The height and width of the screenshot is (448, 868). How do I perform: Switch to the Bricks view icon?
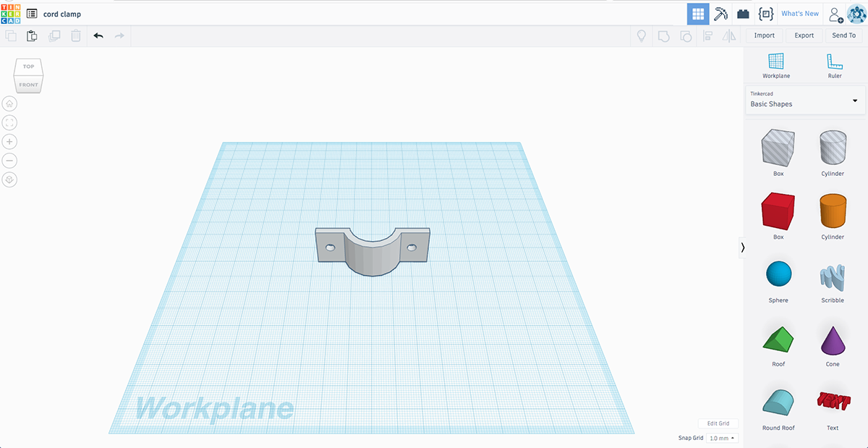coord(743,14)
